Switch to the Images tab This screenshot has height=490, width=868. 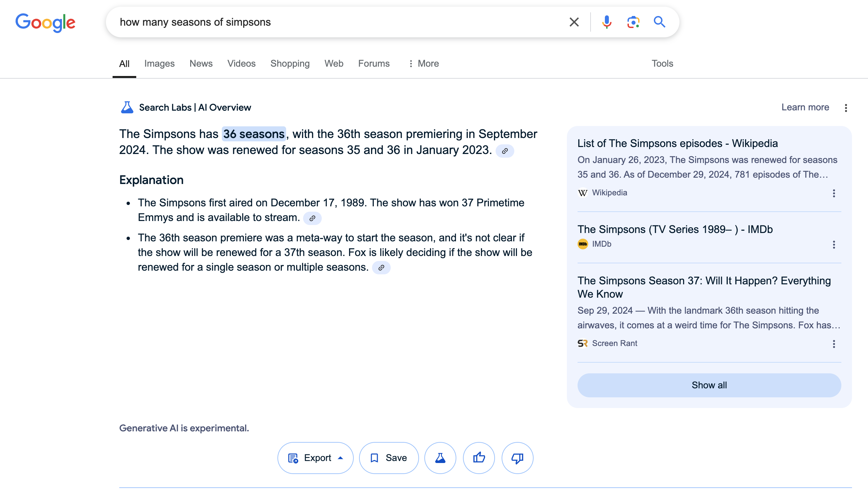(159, 63)
